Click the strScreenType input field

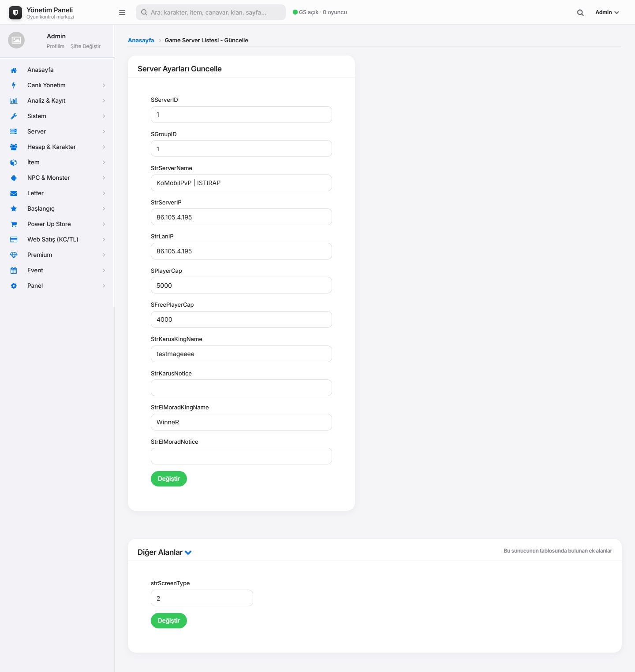202,598
